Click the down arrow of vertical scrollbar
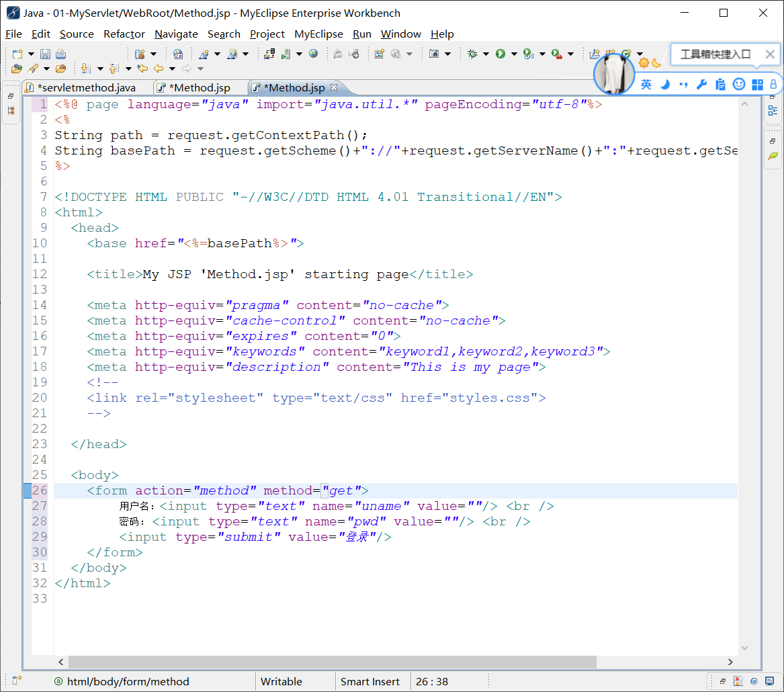Image resolution: width=784 pixels, height=692 pixels. [744, 648]
